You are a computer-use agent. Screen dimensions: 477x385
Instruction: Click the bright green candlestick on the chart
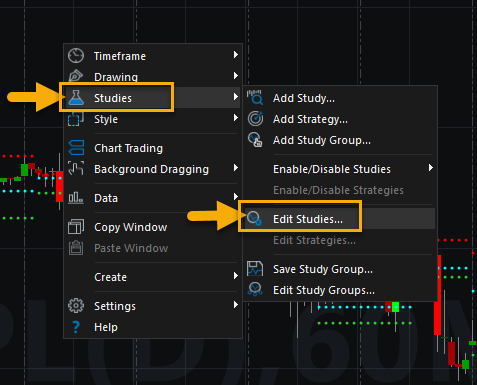click(395, 307)
